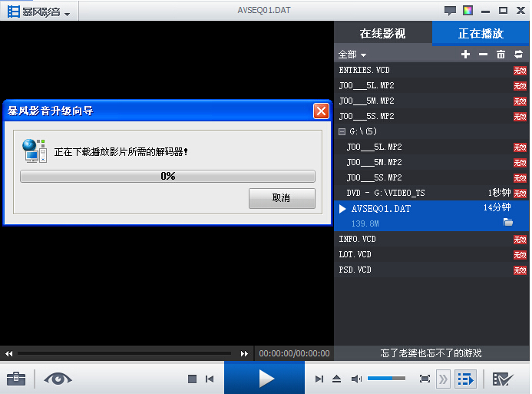The image size is (532, 394).
Task: Click invalid badge next to PSD.VCD
Action: coord(520,270)
